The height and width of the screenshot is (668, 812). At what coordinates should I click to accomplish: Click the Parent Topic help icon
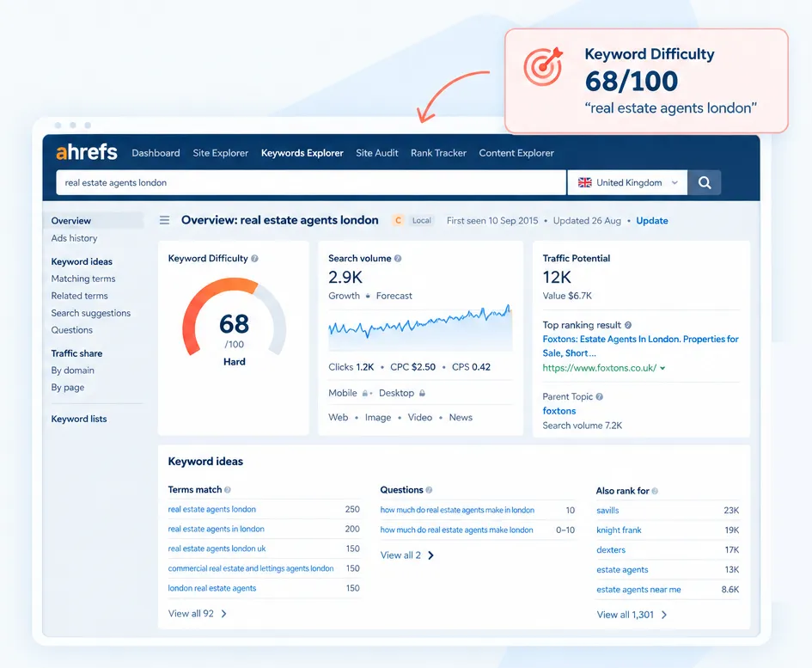[600, 396]
